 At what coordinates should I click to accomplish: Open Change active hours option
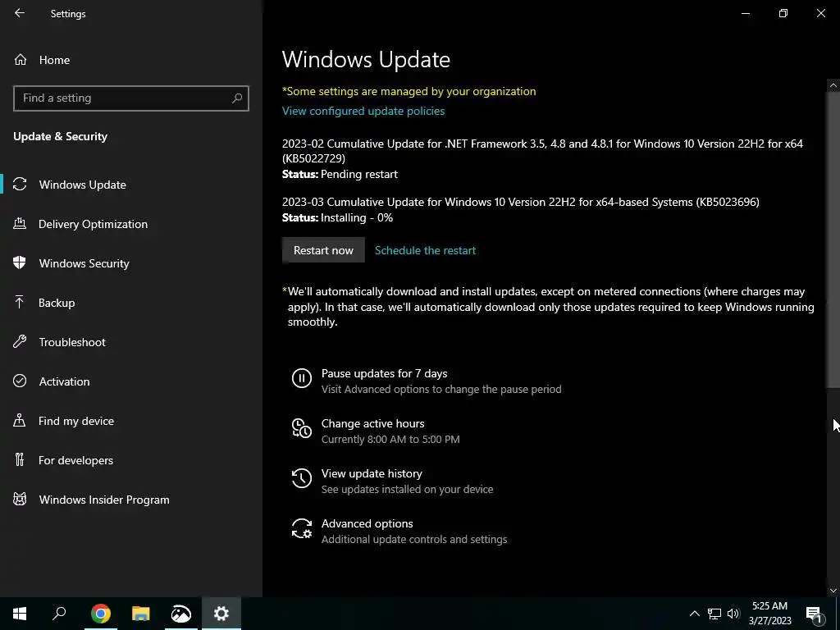point(376,431)
